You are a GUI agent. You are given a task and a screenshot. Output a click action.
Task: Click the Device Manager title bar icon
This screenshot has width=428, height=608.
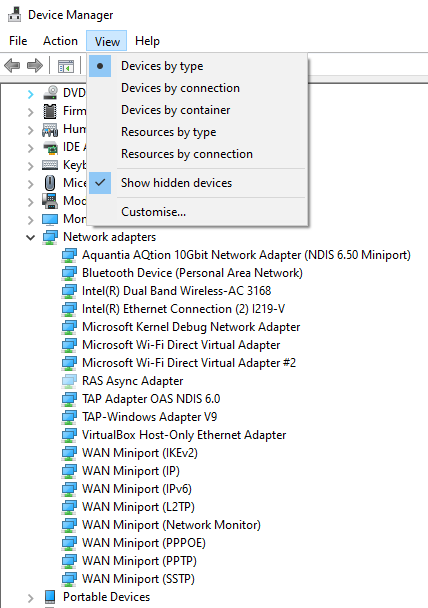tap(14, 14)
